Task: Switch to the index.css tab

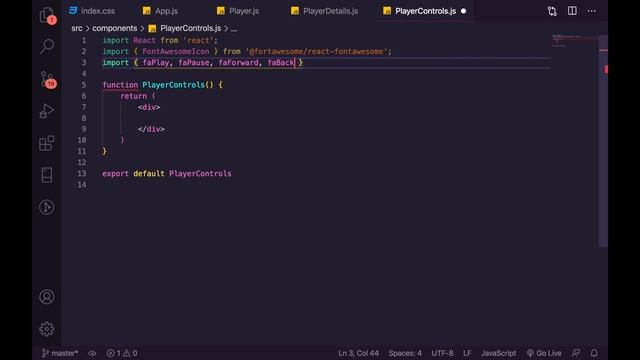Action: coord(92,11)
